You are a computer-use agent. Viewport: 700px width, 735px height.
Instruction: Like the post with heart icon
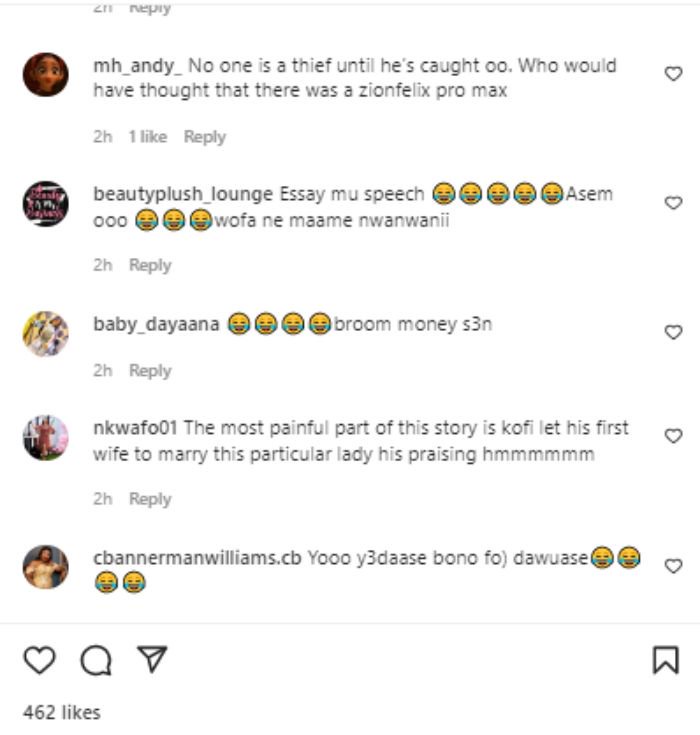[39, 660]
